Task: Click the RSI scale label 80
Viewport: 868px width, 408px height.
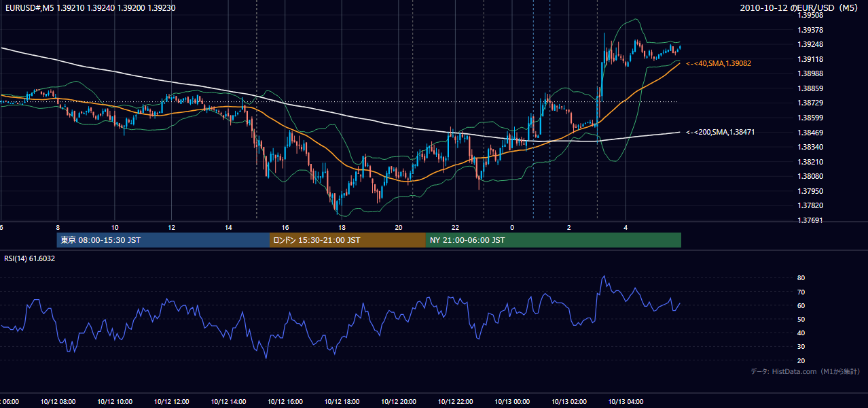Action: tap(801, 278)
